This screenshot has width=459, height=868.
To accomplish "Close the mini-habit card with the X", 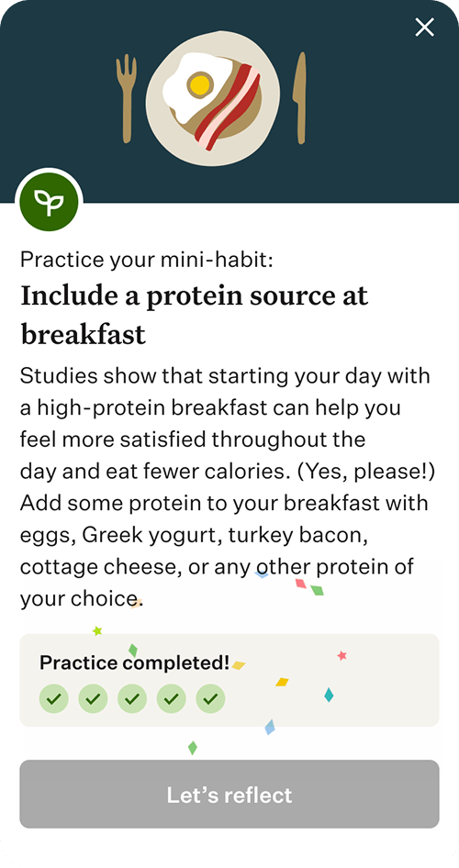I will [425, 28].
